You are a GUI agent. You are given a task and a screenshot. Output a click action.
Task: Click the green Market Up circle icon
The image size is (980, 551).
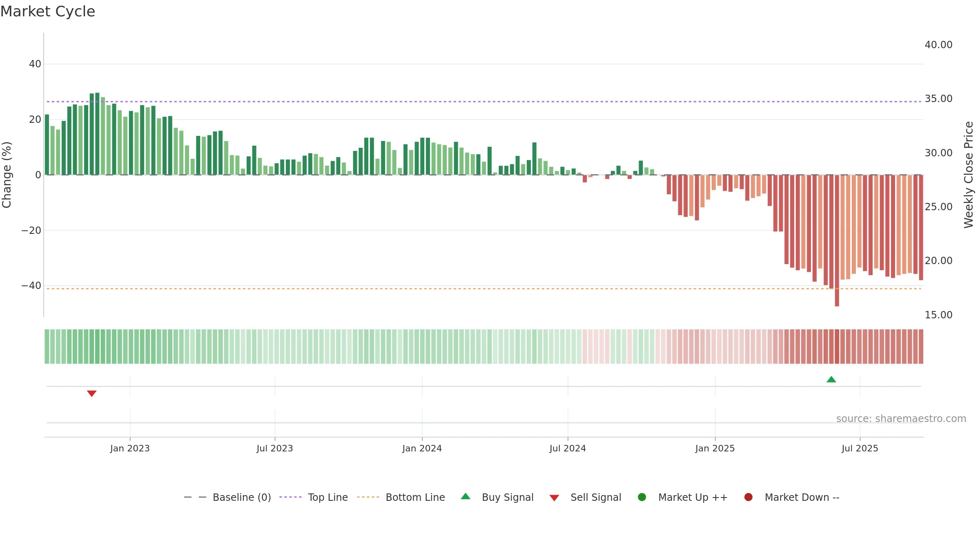(642, 497)
